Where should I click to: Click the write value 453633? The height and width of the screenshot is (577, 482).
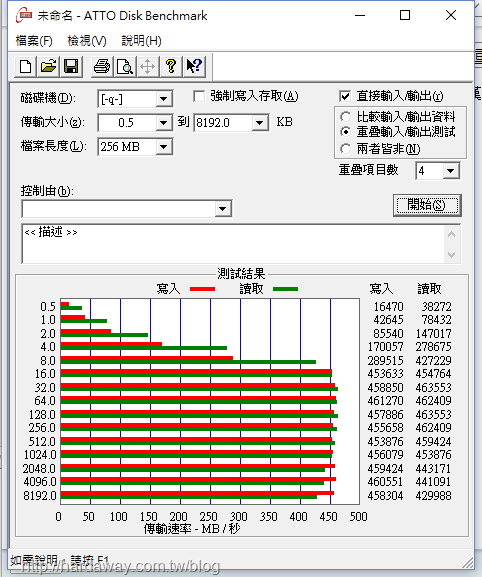[386, 374]
